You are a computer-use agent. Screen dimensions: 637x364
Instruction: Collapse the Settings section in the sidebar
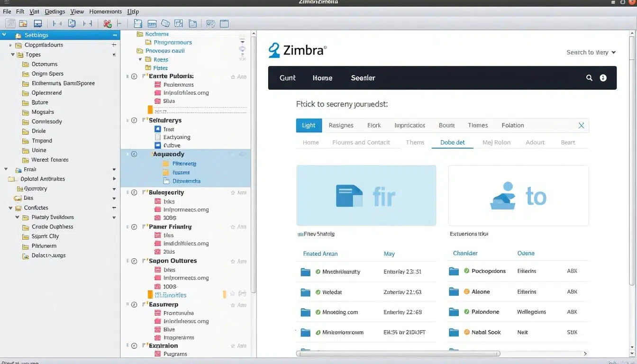point(4,35)
